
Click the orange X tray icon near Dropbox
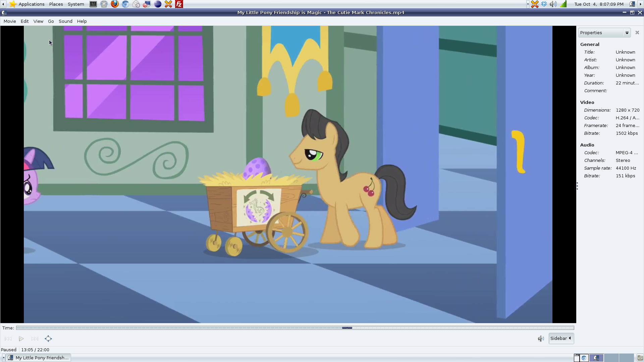click(535, 4)
